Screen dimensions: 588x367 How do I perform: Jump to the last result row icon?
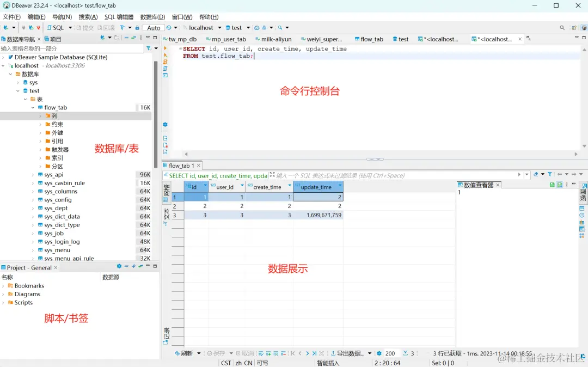pyautogui.click(x=314, y=353)
